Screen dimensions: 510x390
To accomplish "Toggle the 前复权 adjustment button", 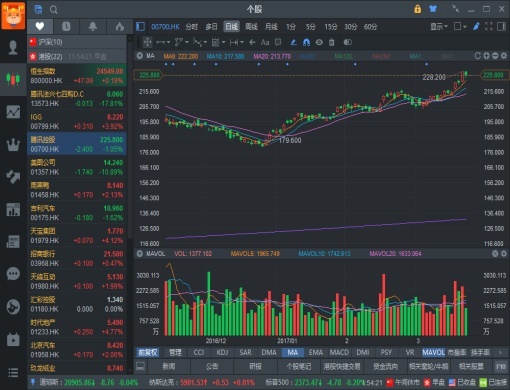I will (148, 353).
